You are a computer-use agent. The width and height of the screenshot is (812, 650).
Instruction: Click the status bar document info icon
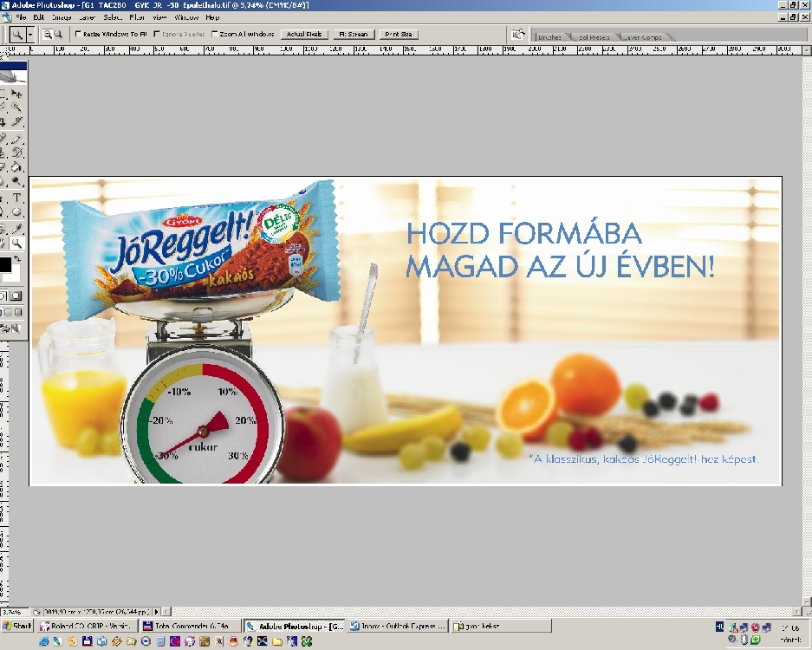coord(36,612)
